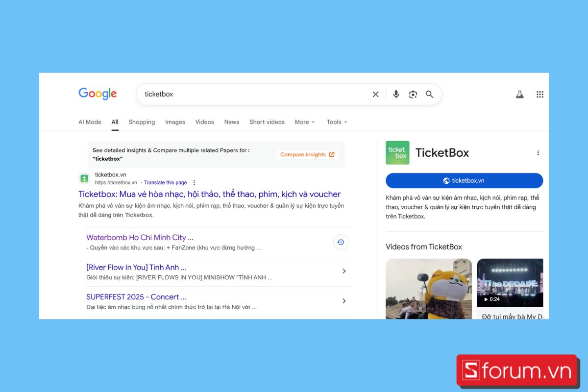Viewport: 588px width, 392px height.
Task: Click the blue ticketbox.vn website button
Action: pyautogui.click(x=464, y=180)
